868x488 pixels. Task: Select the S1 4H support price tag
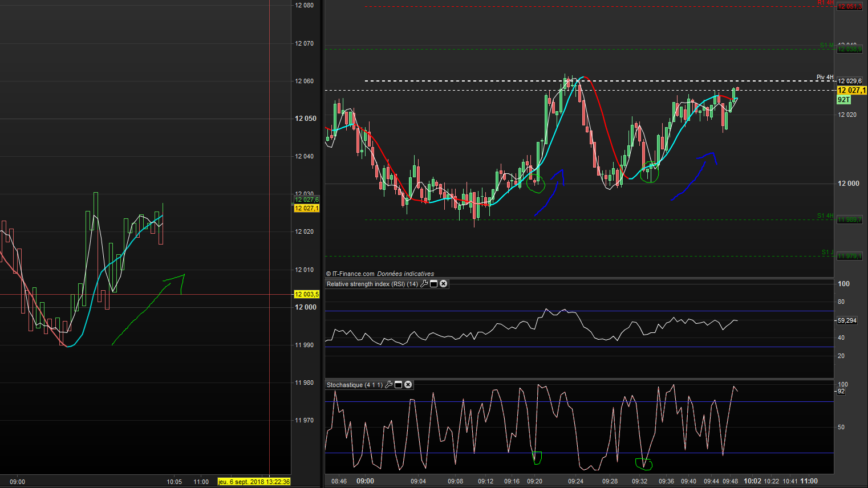tap(850, 219)
